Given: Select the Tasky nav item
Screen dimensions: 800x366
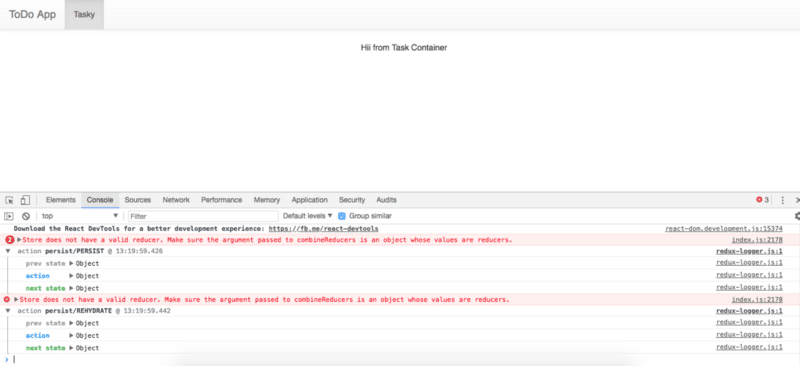Looking at the screenshot, I should point(84,14).
